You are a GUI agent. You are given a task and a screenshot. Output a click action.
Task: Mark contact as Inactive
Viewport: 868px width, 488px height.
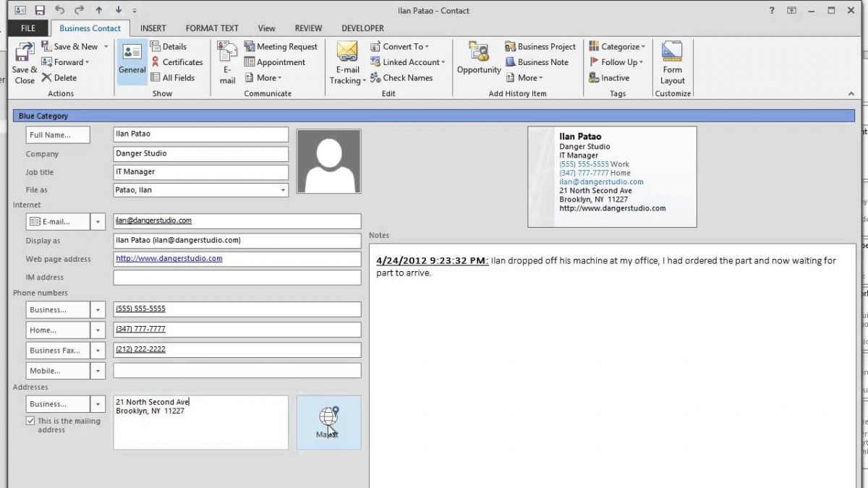pyautogui.click(x=609, y=78)
